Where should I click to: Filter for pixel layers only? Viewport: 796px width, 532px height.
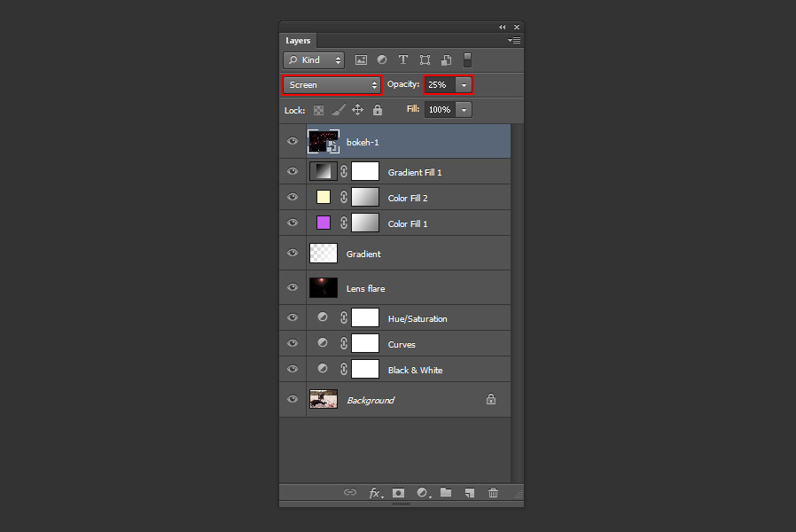point(361,59)
